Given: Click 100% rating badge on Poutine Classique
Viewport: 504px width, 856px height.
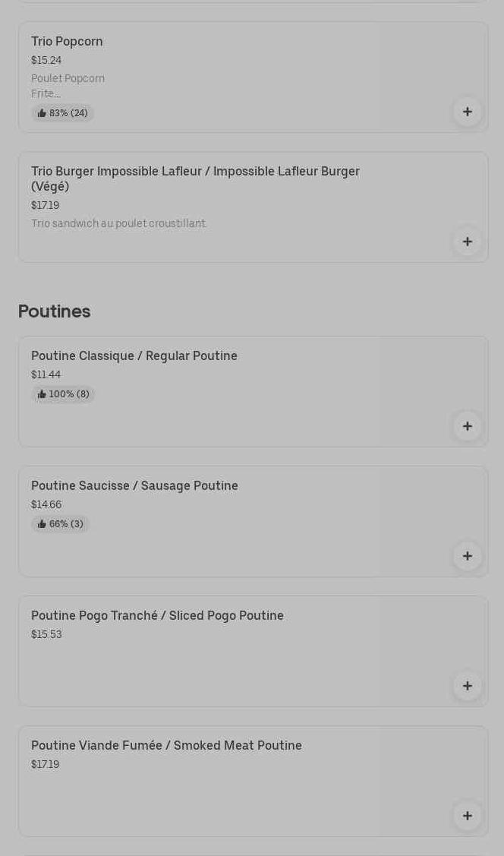Looking at the screenshot, I should pos(63,394).
